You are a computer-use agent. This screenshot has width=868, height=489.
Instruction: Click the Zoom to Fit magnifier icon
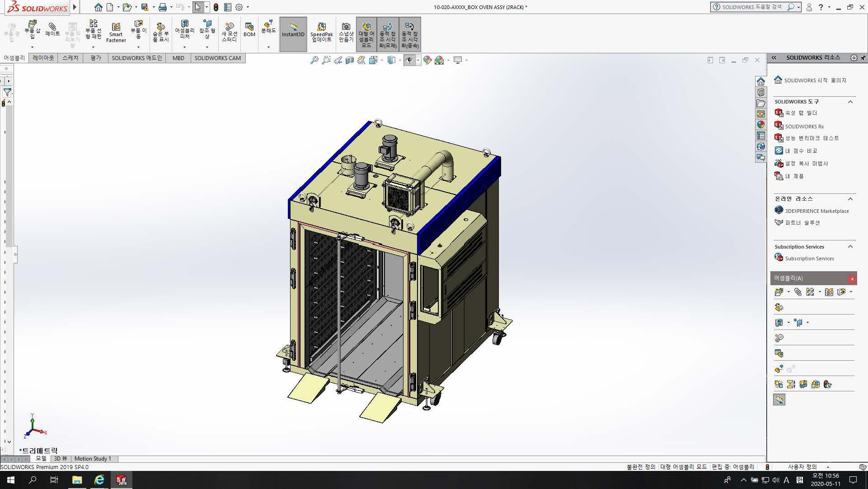(314, 60)
